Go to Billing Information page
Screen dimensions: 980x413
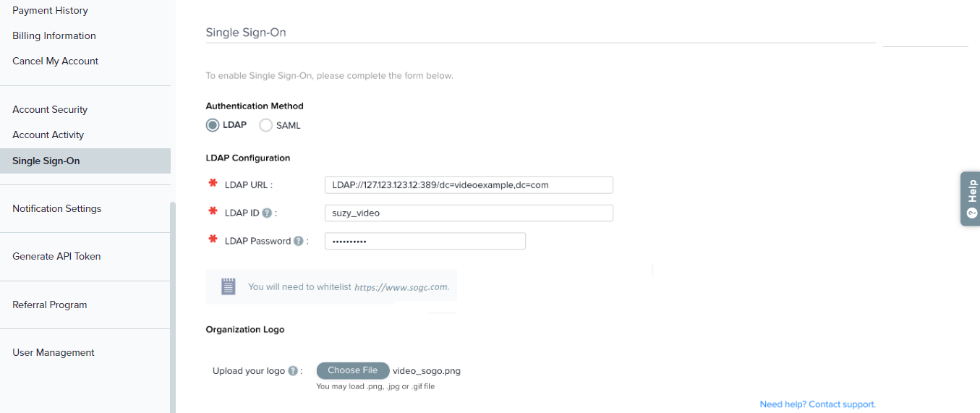pyautogui.click(x=54, y=35)
